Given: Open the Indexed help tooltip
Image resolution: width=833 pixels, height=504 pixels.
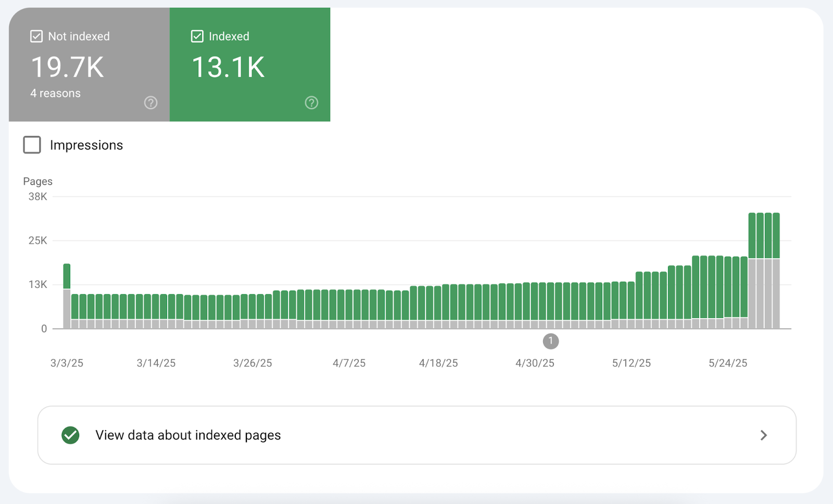Looking at the screenshot, I should click(311, 103).
